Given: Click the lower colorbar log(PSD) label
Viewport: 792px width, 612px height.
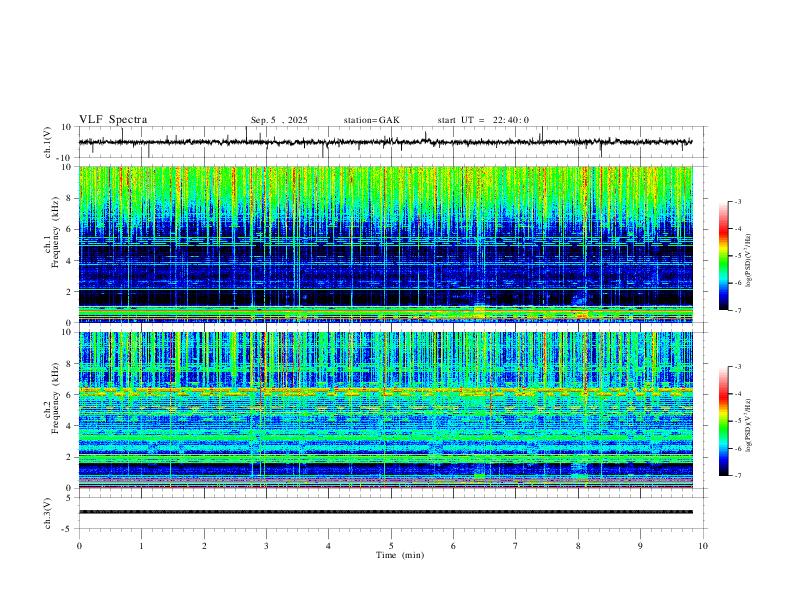Looking at the screenshot, I should (748, 425).
